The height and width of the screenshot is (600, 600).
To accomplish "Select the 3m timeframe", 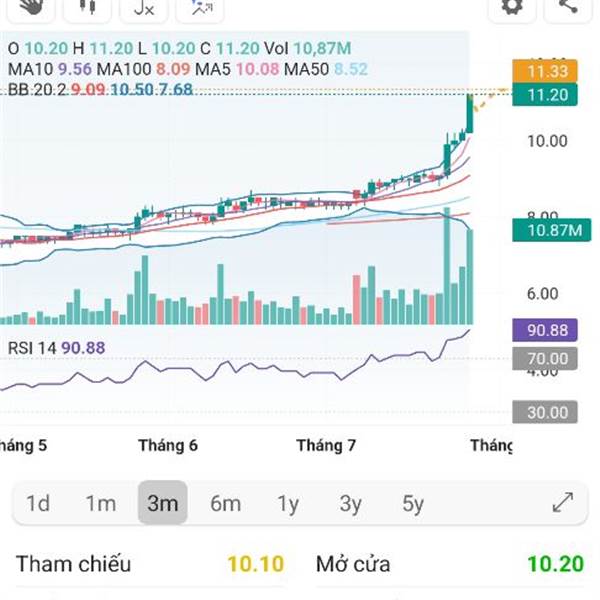I will coord(163,503).
